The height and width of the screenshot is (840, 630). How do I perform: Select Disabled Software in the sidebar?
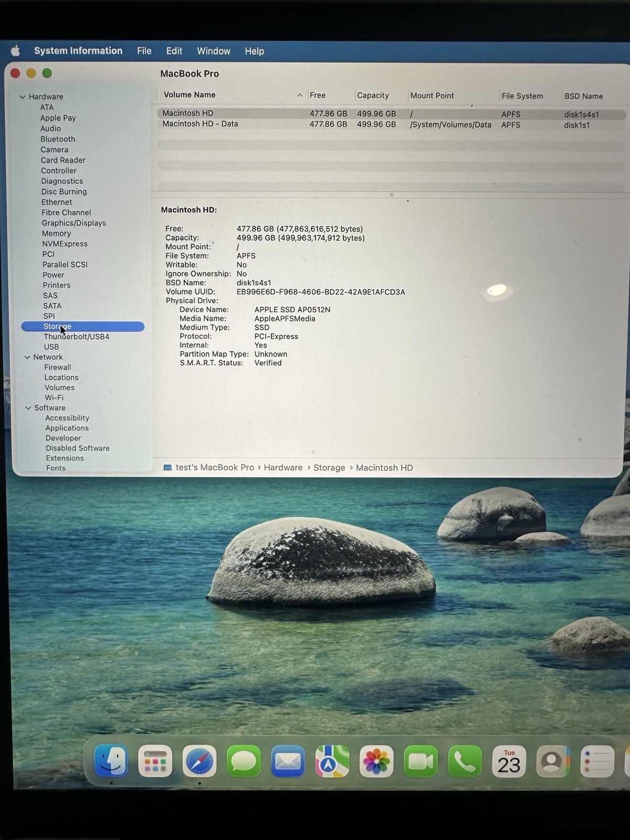[78, 448]
